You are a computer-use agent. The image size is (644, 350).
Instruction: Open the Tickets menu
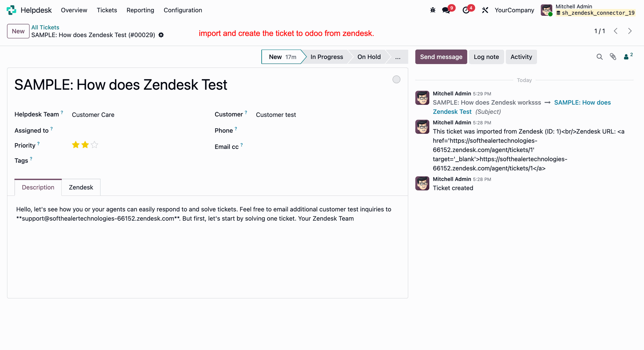(x=107, y=10)
